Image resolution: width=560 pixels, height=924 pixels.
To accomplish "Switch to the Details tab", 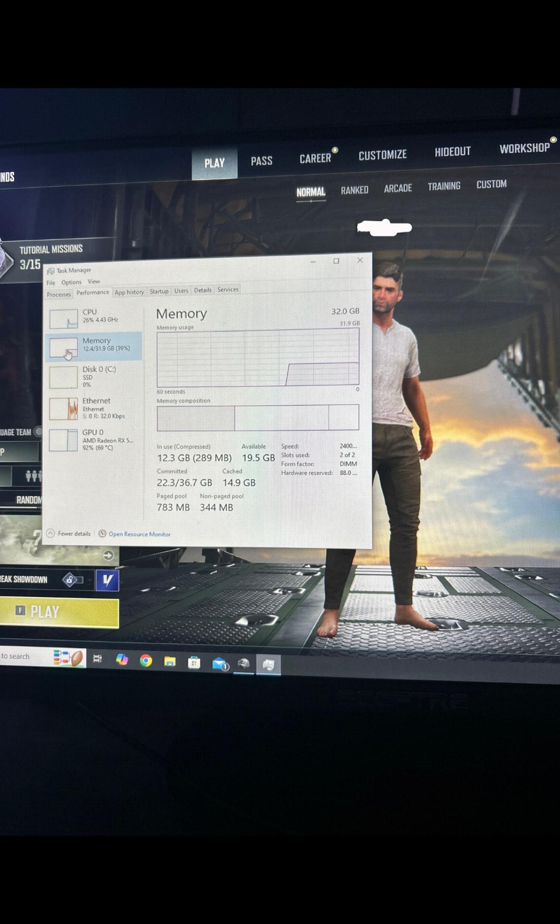I will tap(203, 290).
